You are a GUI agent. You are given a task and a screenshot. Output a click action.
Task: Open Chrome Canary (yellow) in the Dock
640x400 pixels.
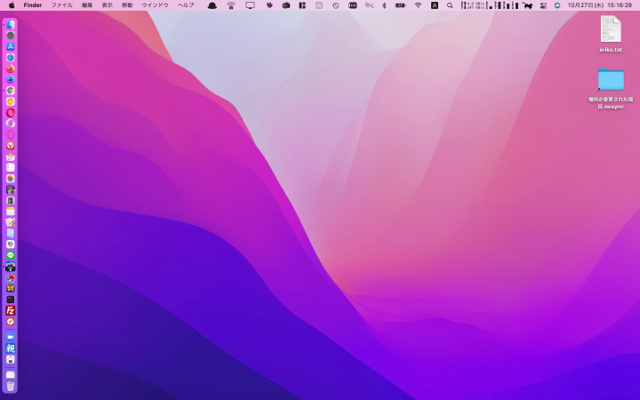pyautogui.click(x=10, y=102)
